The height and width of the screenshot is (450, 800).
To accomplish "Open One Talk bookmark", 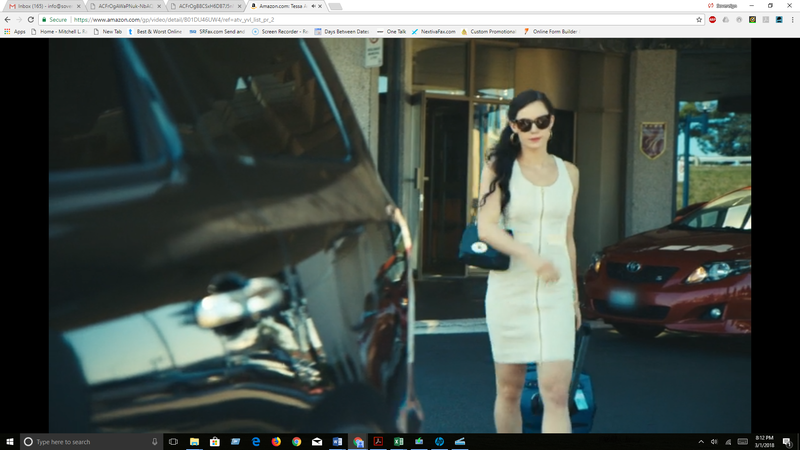I will pyautogui.click(x=391, y=32).
